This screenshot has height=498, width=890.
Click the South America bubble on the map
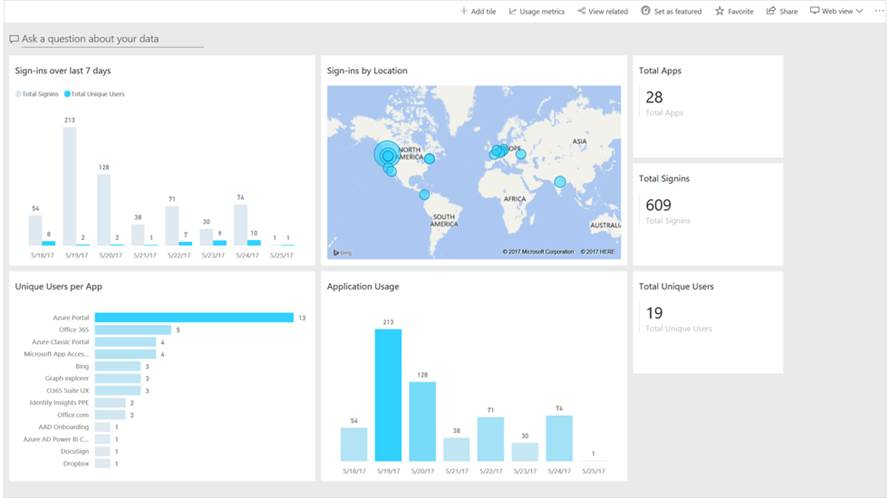[425, 195]
